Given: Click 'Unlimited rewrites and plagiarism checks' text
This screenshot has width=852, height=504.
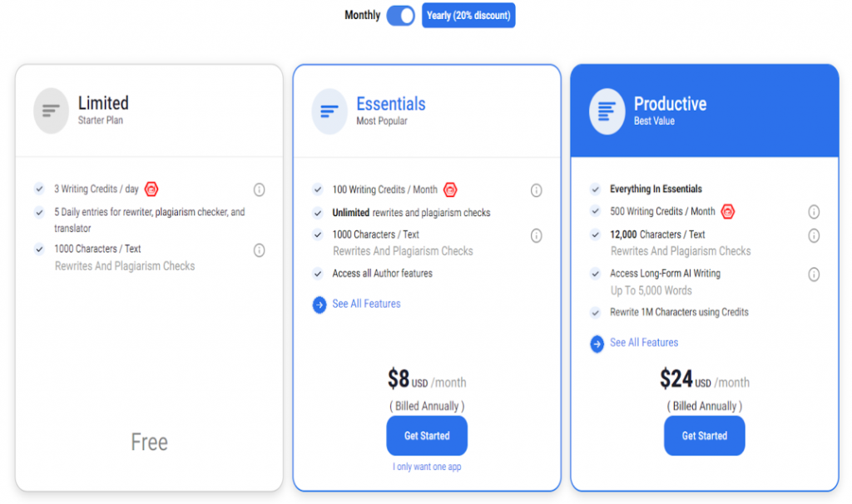Looking at the screenshot, I should pos(411,212).
